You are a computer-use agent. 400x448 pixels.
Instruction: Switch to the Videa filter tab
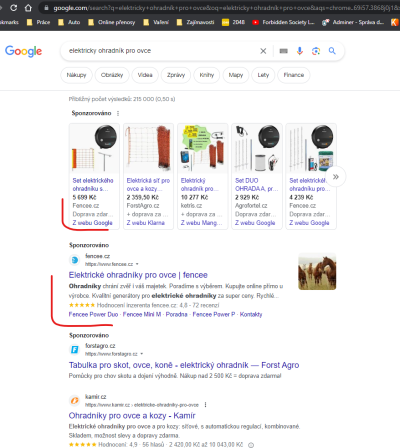click(x=145, y=75)
